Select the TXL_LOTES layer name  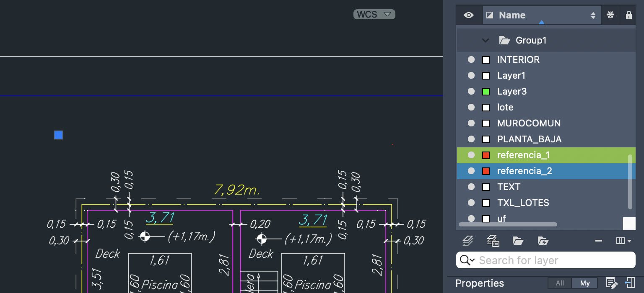(x=523, y=203)
